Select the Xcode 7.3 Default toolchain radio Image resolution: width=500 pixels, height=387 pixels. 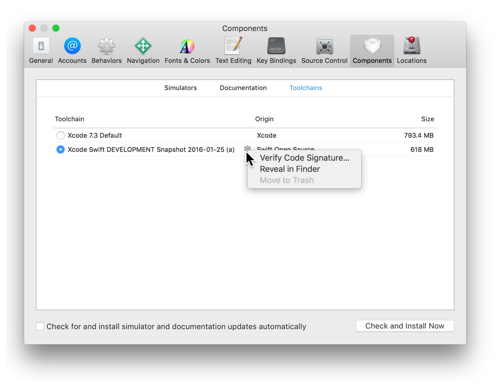pos(60,135)
